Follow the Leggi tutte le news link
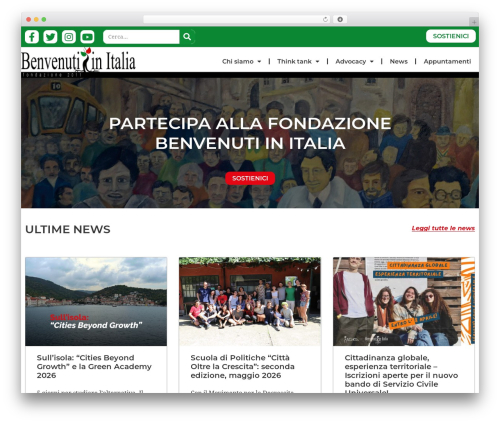 [443, 228]
